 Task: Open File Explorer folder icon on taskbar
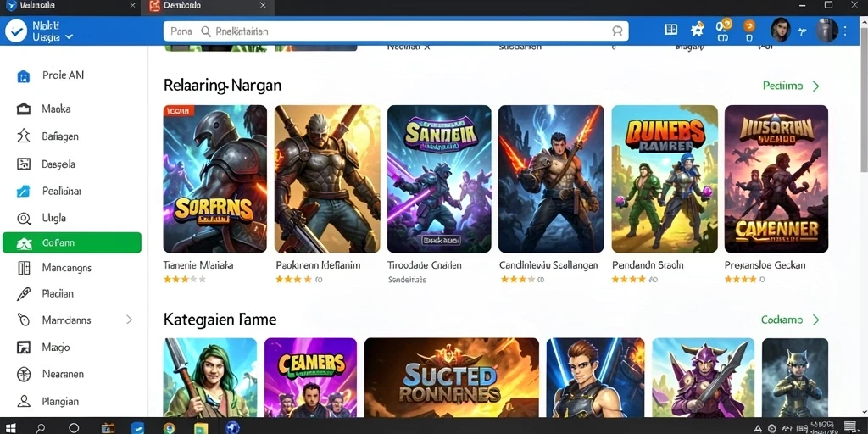(x=201, y=428)
